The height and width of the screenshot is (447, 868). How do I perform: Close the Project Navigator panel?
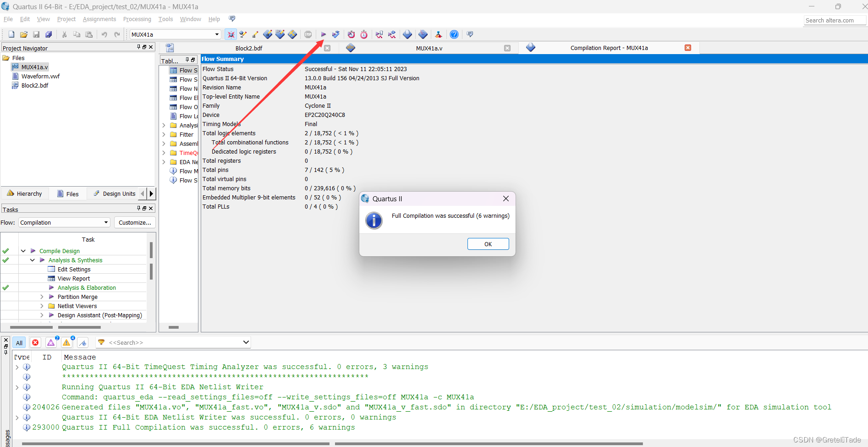(151, 47)
